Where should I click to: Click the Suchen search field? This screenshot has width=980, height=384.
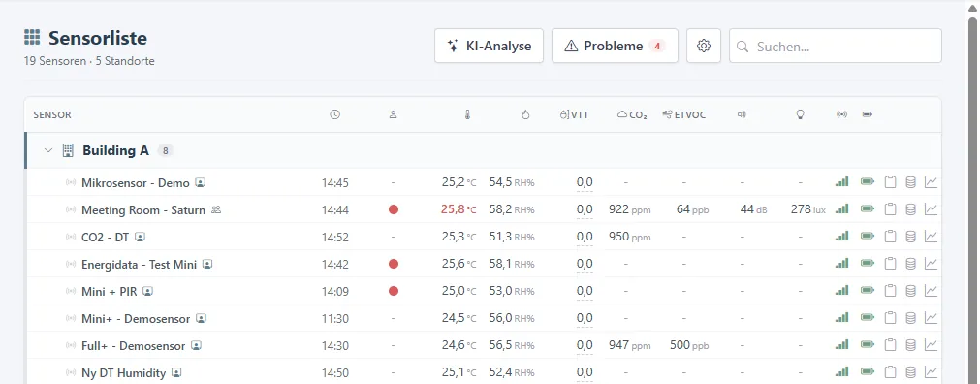point(835,46)
